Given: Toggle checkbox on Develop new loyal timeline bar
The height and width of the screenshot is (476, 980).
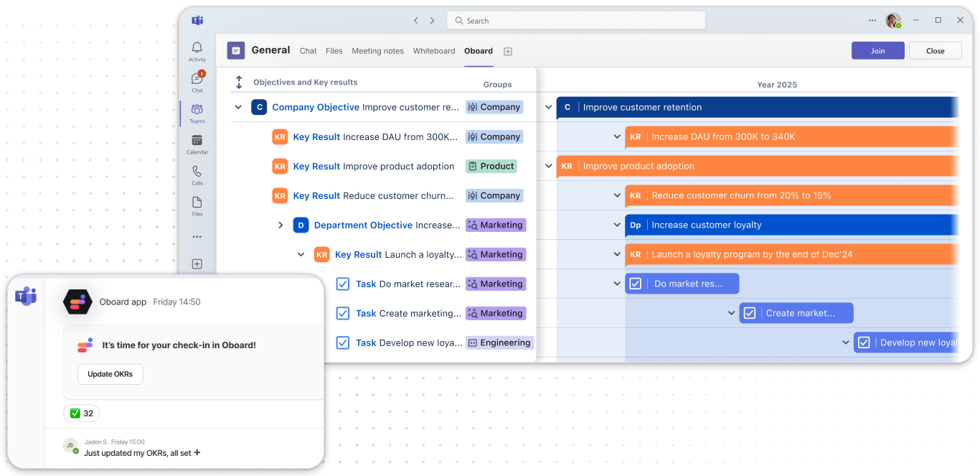Looking at the screenshot, I should point(864,342).
